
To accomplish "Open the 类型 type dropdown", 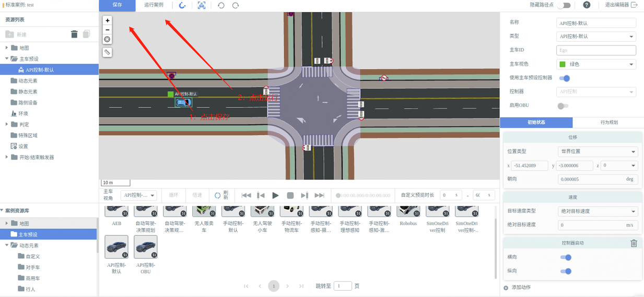I will tap(596, 37).
